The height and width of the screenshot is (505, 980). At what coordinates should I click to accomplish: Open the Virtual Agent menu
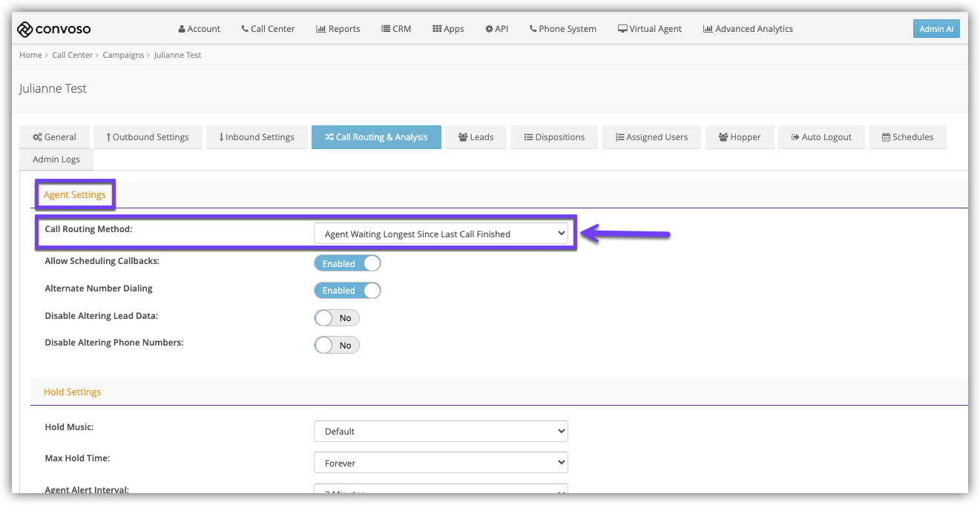[650, 29]
